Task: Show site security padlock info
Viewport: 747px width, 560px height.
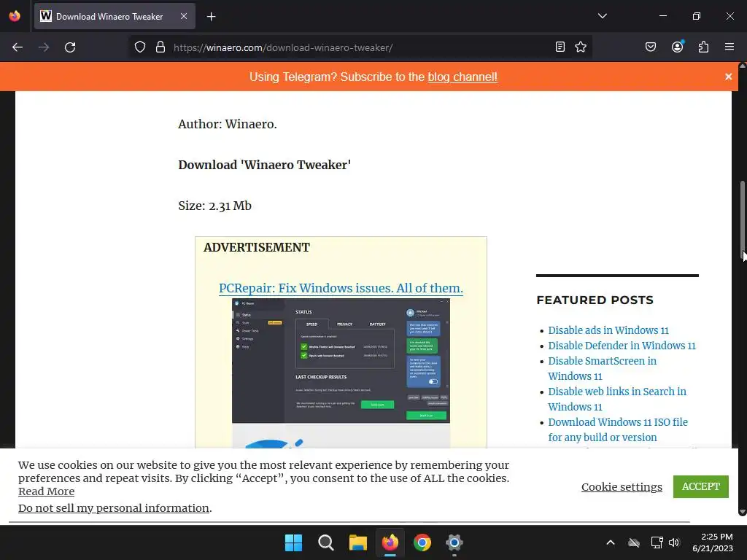Action: [x=160, y=47]
